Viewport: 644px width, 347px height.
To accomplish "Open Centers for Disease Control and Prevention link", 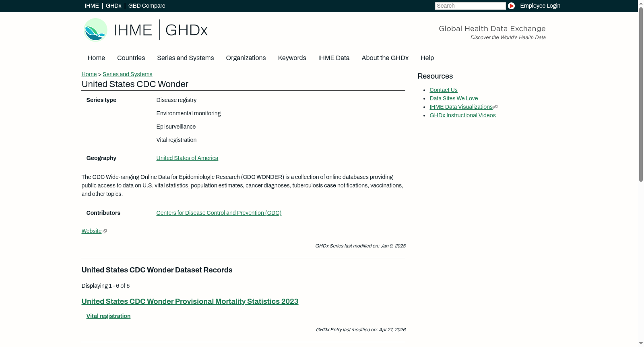I will tap(219, 213).
